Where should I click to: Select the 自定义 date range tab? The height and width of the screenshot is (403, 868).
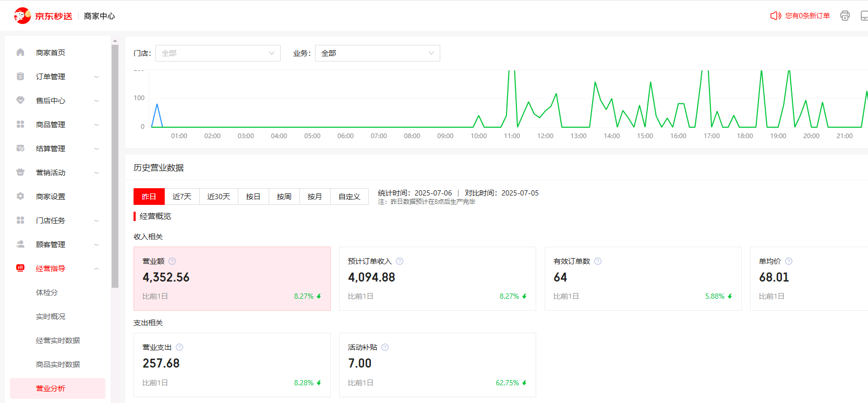click(349, 197)
